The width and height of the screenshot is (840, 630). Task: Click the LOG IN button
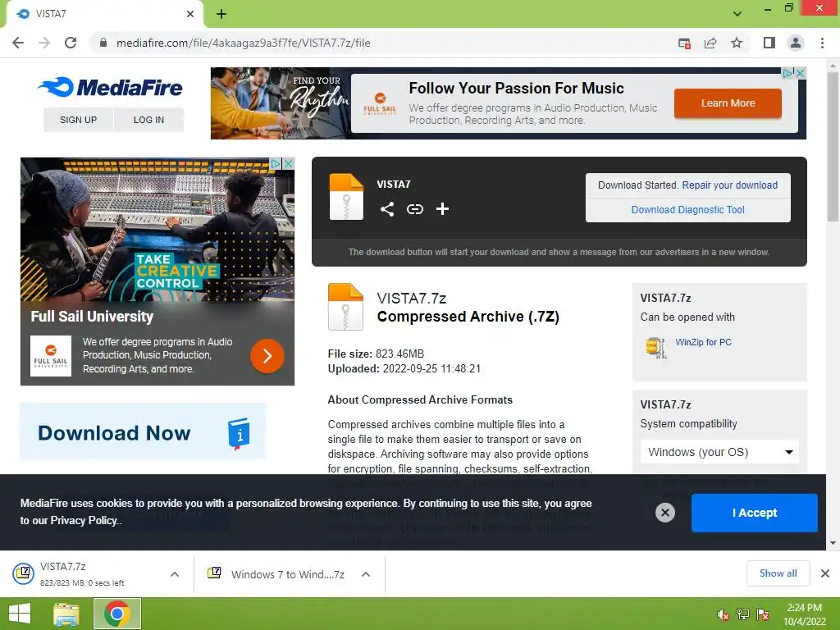coord(149,120)
